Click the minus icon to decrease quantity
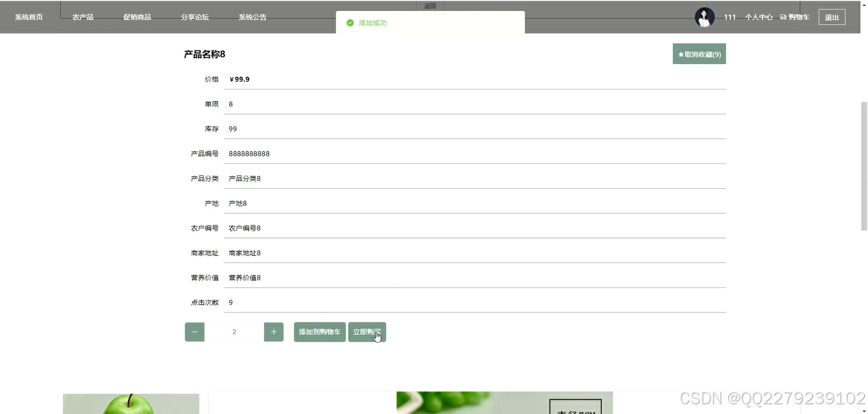868x414 pixels. point(194,332)
